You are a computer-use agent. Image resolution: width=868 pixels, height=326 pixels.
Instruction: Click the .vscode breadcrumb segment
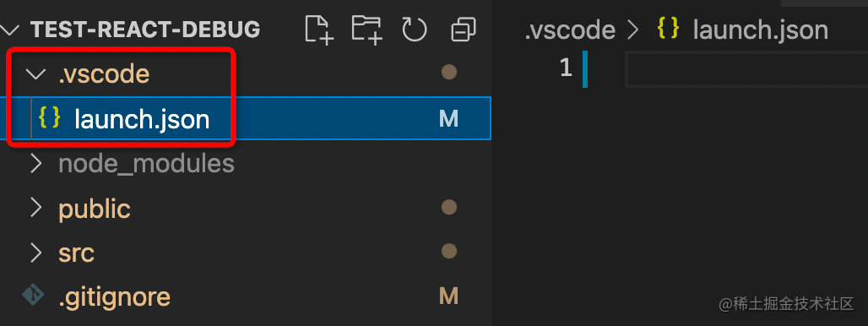[x=570, y=30]
